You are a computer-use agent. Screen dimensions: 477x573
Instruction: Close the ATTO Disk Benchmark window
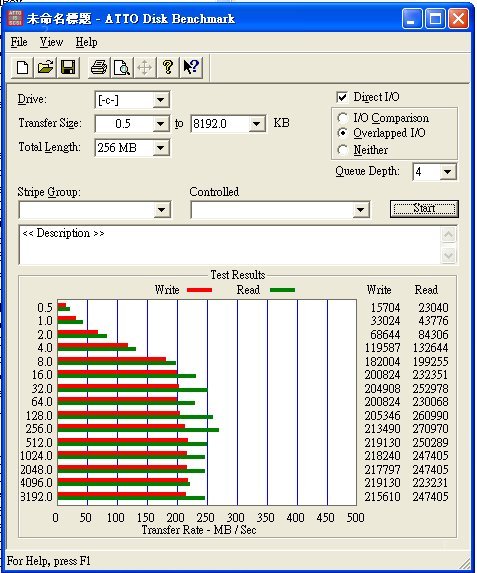tap(459, 19)
